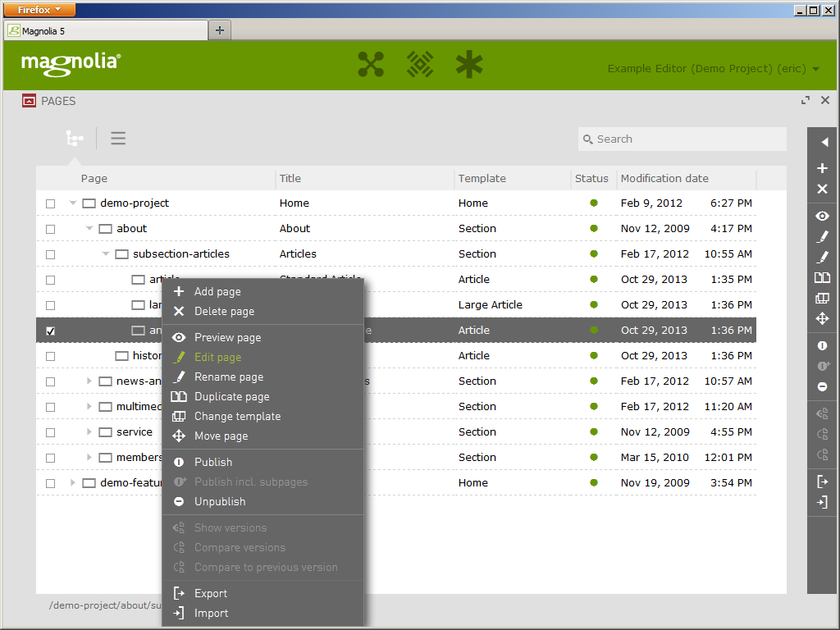
Task: Click the change template icon in action bar
Action: click(822, 299)
